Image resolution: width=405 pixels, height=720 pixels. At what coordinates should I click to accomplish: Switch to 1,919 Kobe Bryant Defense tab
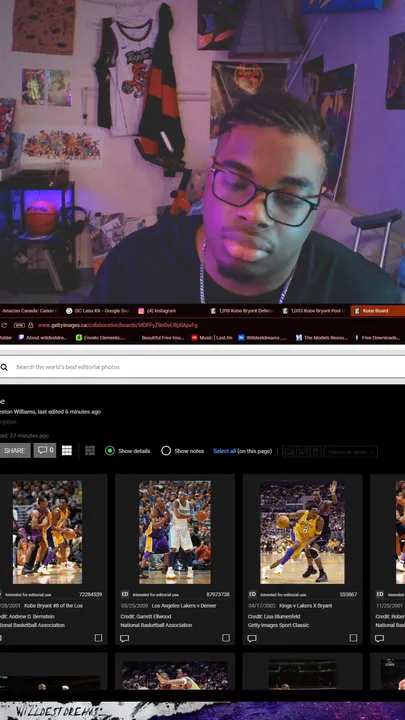click(x=242, y=311)
